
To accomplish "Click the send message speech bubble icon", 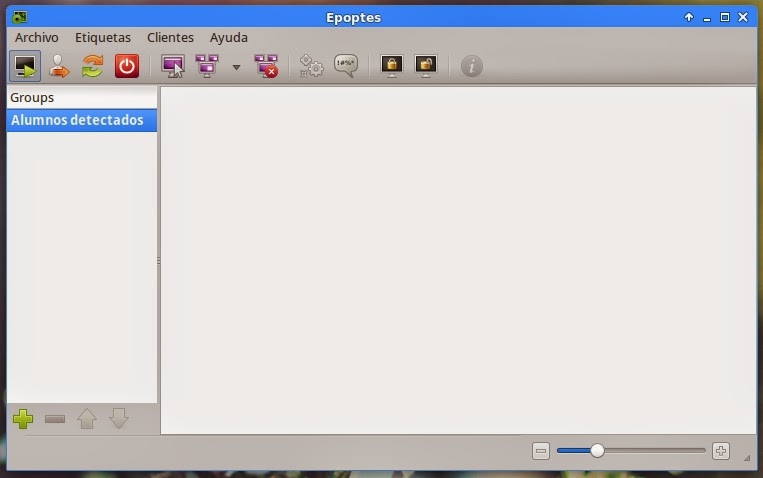I will (346, 66).
